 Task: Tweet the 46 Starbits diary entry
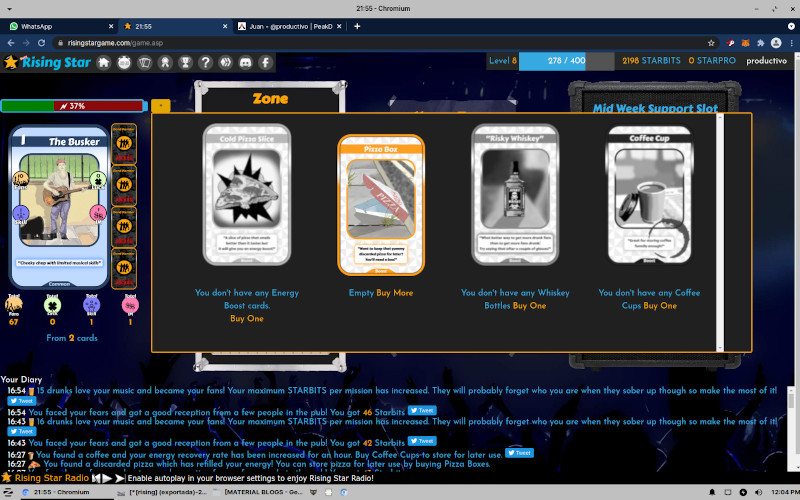click(x=422, y=410)
